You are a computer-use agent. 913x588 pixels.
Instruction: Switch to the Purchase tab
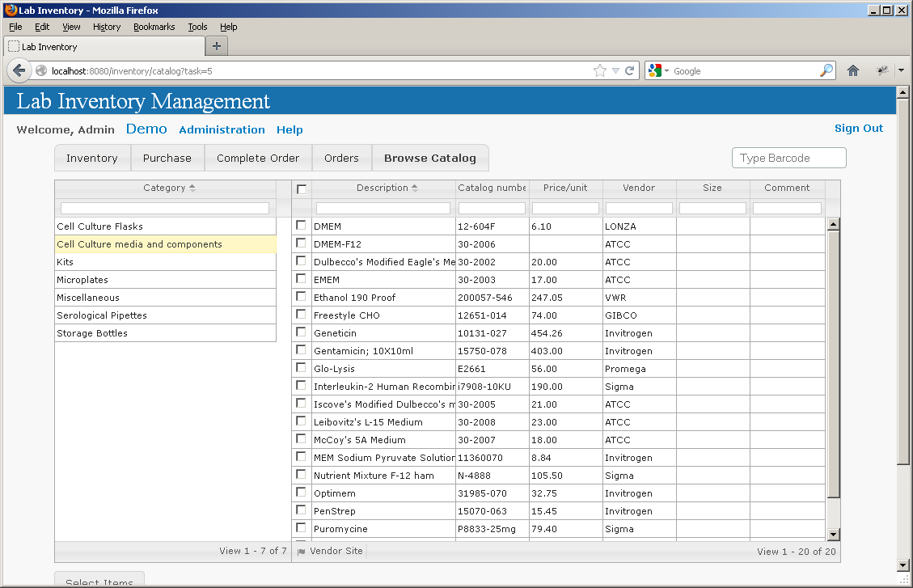(167, 159)
